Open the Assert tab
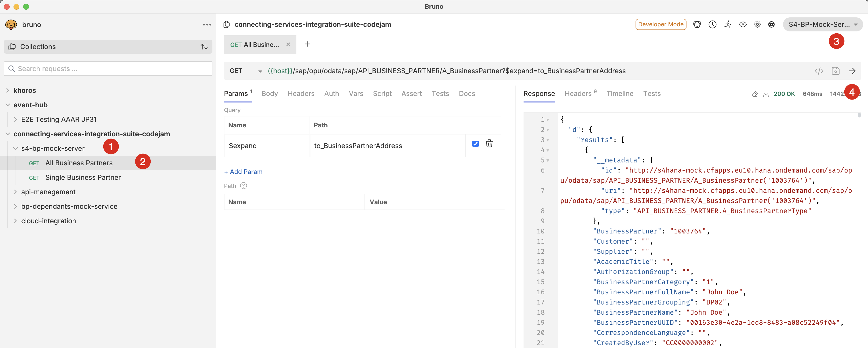Viewport: 868px width, 348px height. 411,94
